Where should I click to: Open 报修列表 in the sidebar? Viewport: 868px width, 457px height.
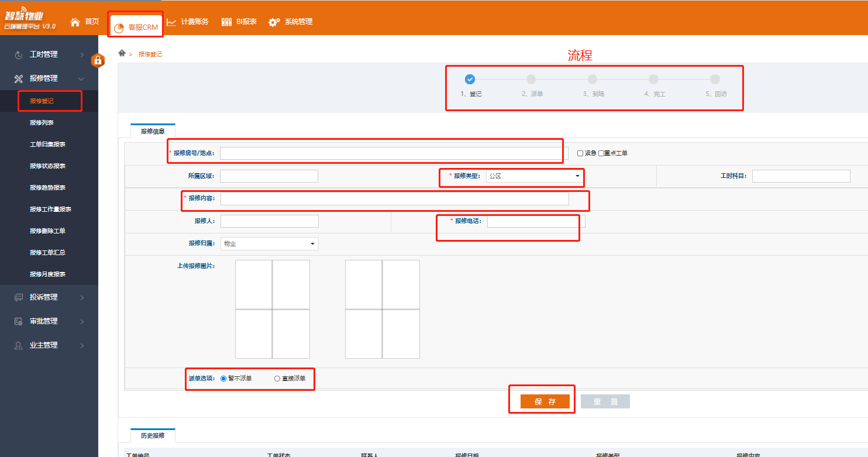(x=42, y=123)
